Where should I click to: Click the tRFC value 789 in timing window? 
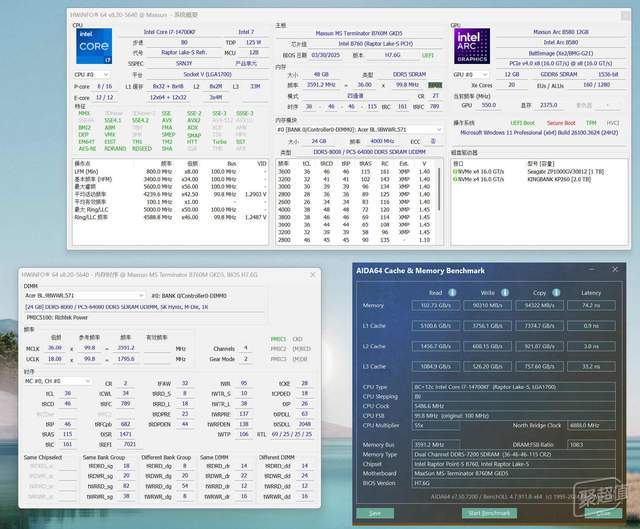click(126, 403)
